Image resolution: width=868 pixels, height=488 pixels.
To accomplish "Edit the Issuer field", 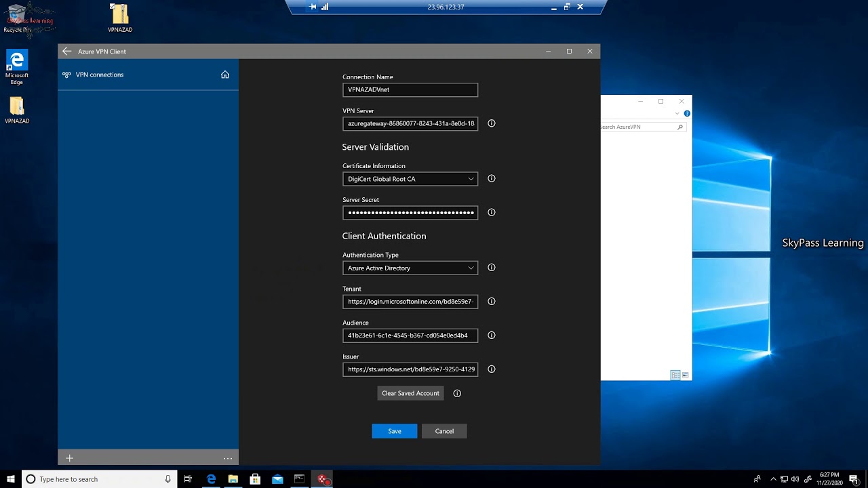I will (410, 369).
